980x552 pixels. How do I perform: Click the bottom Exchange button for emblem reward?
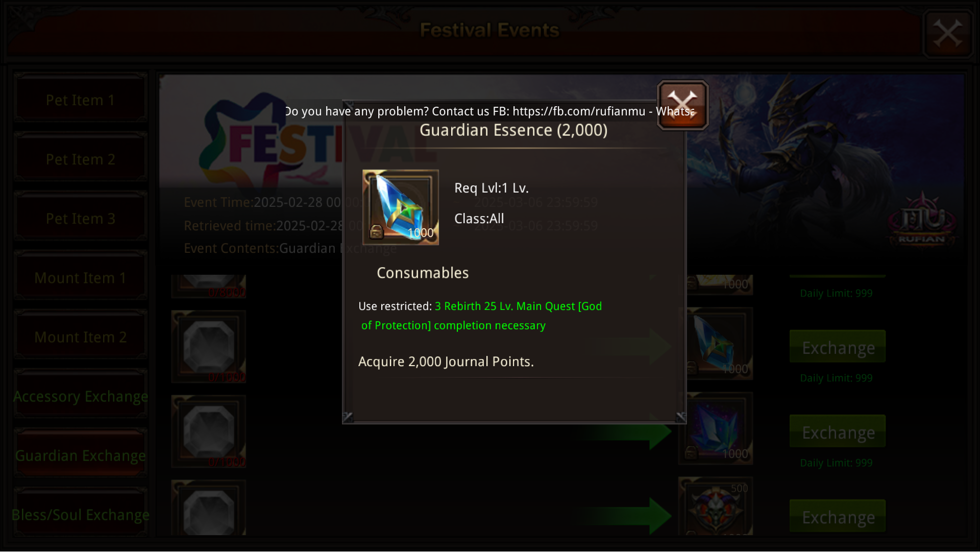838,516
